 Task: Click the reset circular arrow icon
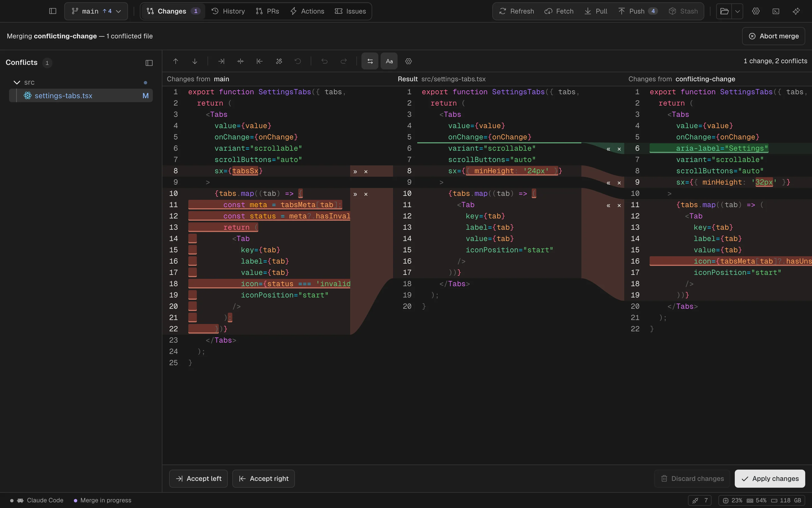tap(298, 61)
